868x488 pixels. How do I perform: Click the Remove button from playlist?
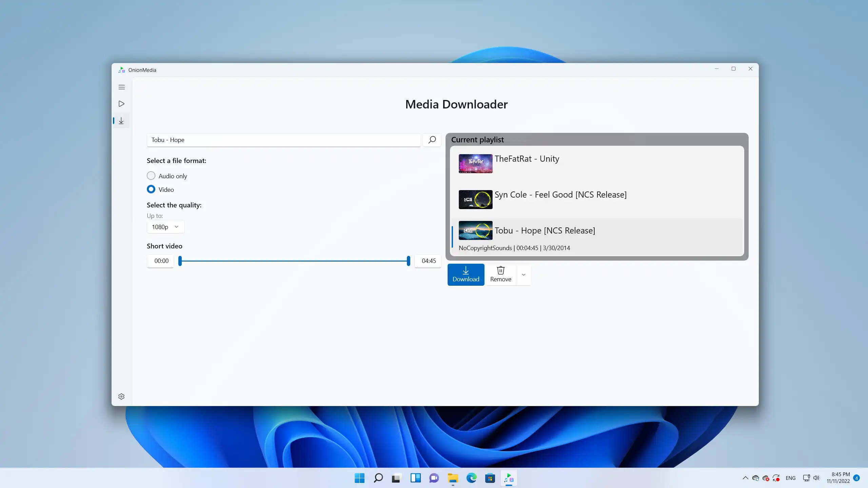(x=501, y=274)
